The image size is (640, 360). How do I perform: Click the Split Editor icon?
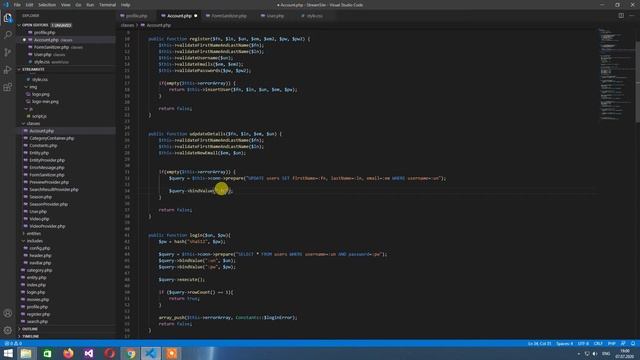[621, 16]
